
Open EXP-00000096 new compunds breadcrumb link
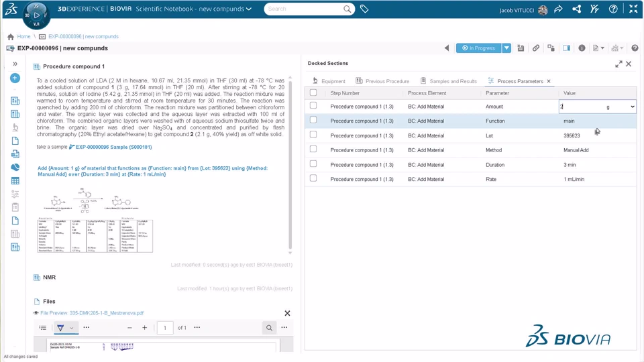point(83,36)
